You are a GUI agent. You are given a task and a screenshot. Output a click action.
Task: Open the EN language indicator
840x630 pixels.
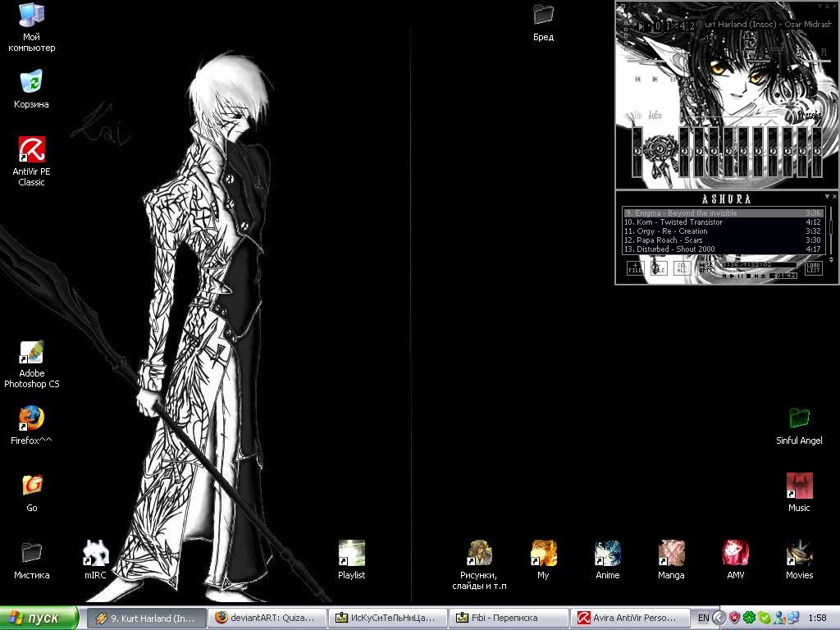(703, 618)
